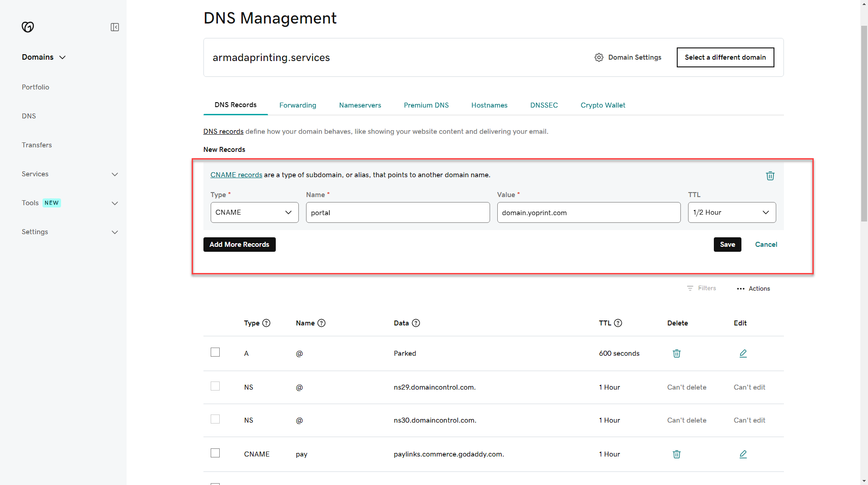Expand the Tools sidebar section

115,203
